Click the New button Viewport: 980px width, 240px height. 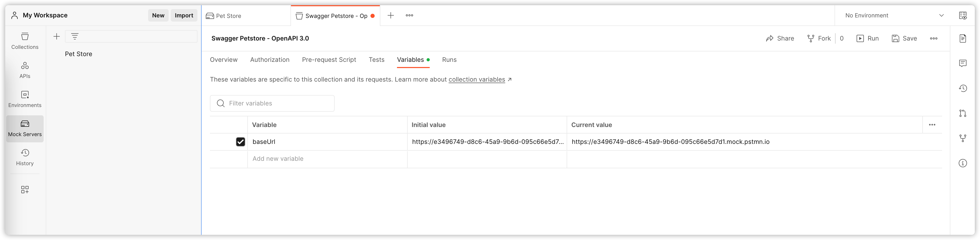[158, 16]
